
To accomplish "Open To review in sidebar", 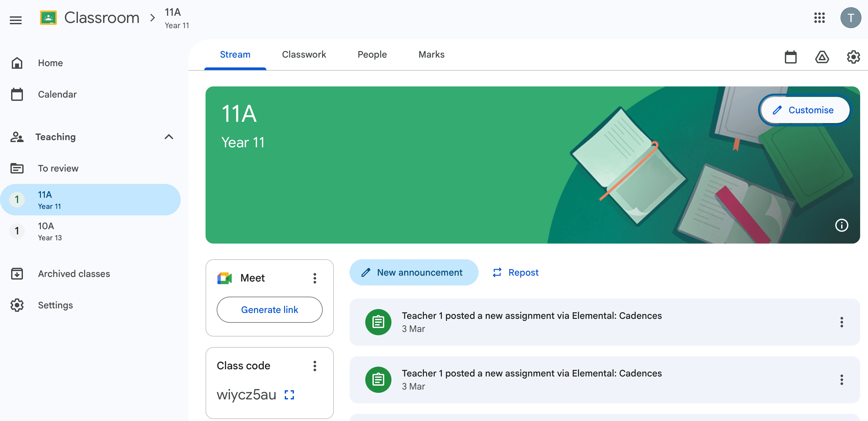I will 90,168.
